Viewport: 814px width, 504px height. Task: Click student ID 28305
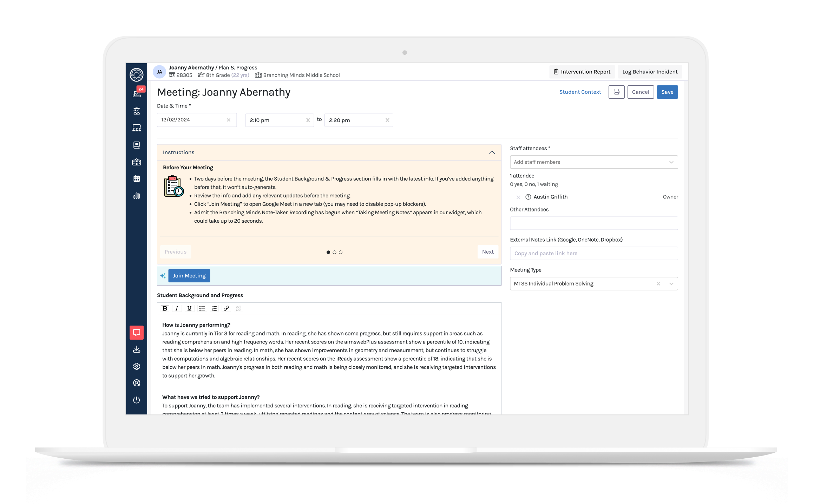tap(184, 75)
